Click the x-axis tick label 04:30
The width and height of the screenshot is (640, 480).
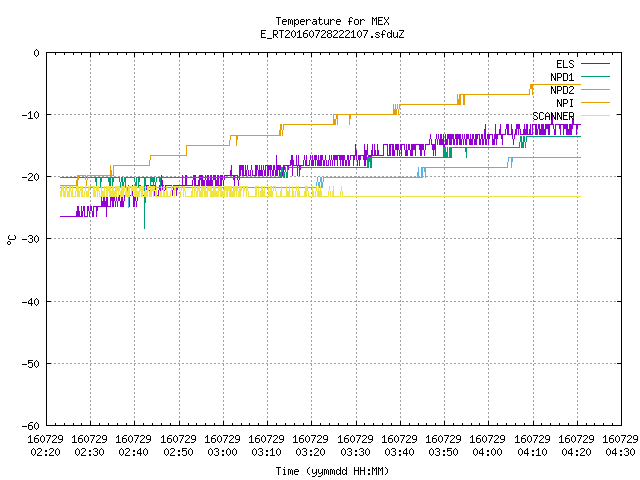(x=621, y=452)
